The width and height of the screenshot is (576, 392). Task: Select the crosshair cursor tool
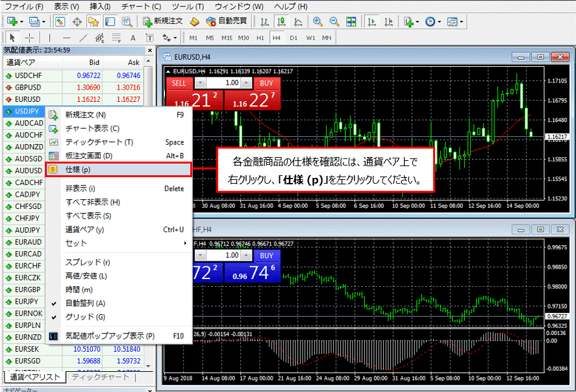point(31,38)
